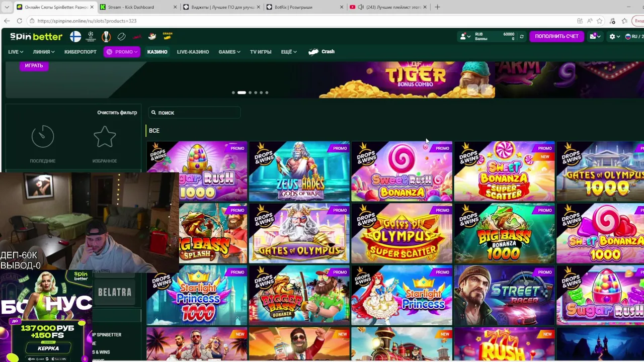Select the first banner carousel dot
The height and width of the screenshot is (362, 644).
(x=233, y=93)
